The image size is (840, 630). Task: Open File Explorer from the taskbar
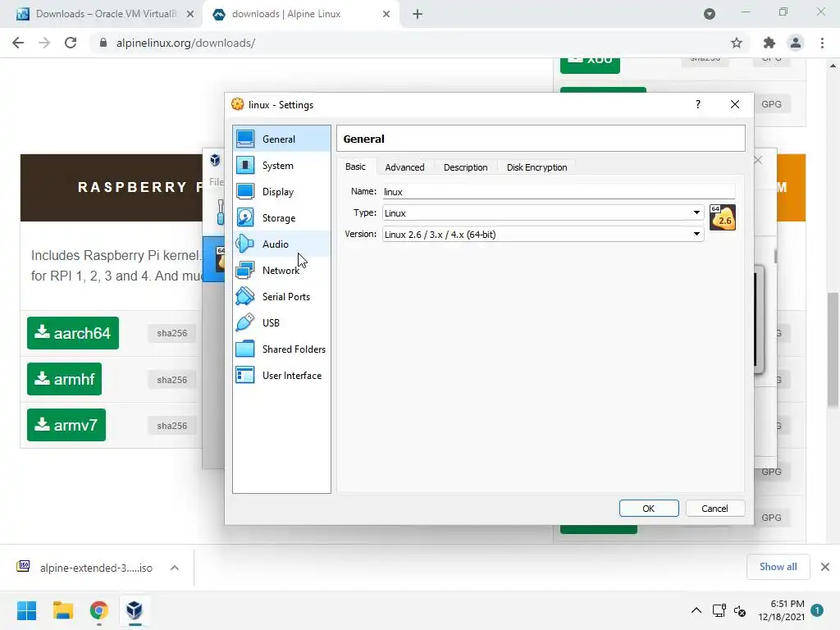pos(62,610)
